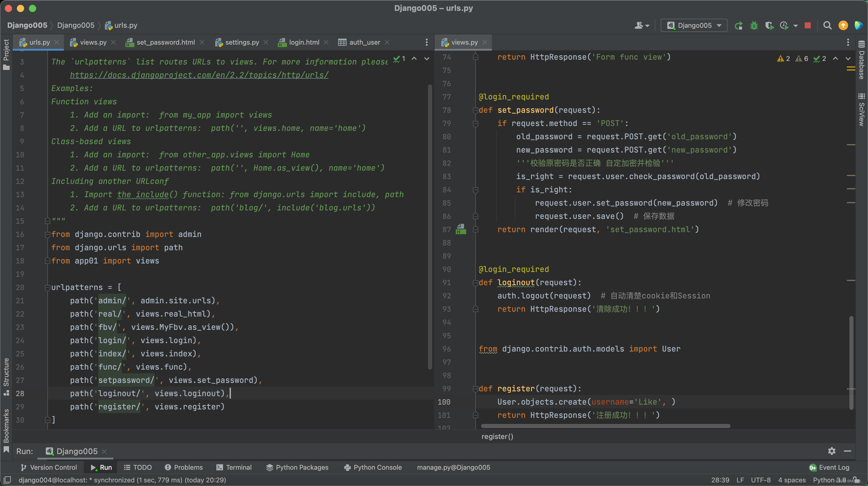Screen dimensions: 868x486
Task: Open the Project tool window
Action: tap(6, 54)
